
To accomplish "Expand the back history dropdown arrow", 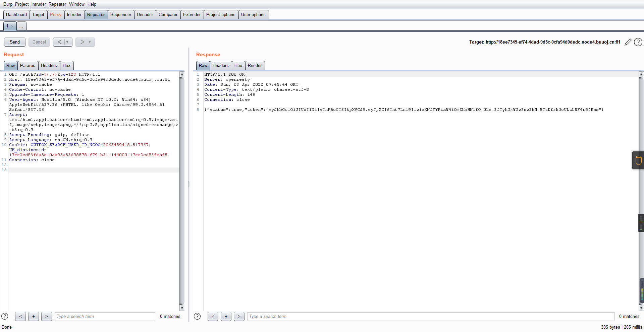I will pyautogui.click(x=67, y=42).
